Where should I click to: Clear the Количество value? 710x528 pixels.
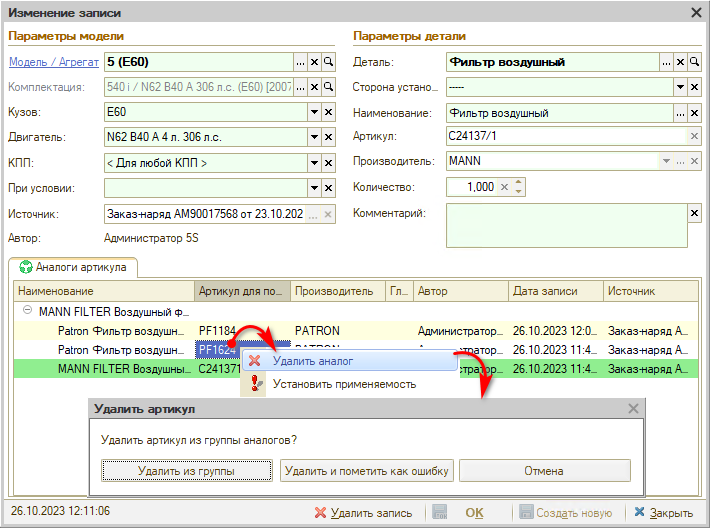coord(504,187)
